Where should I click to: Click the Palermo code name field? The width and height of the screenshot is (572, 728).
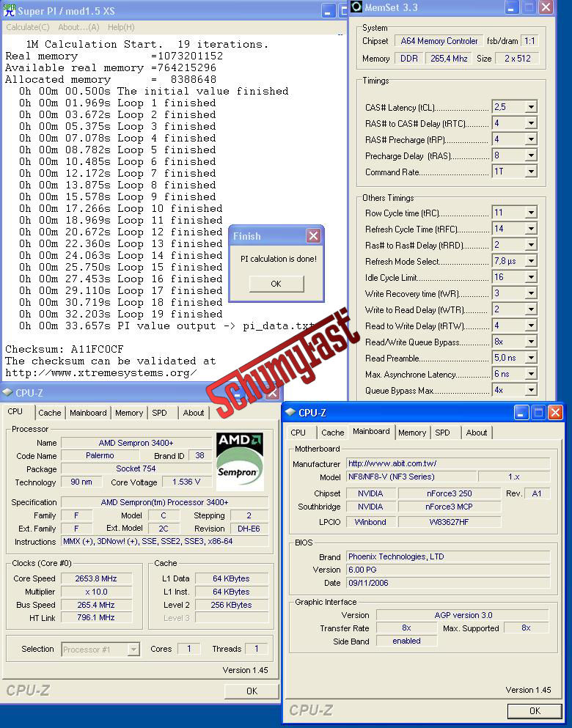click(100, 455)
